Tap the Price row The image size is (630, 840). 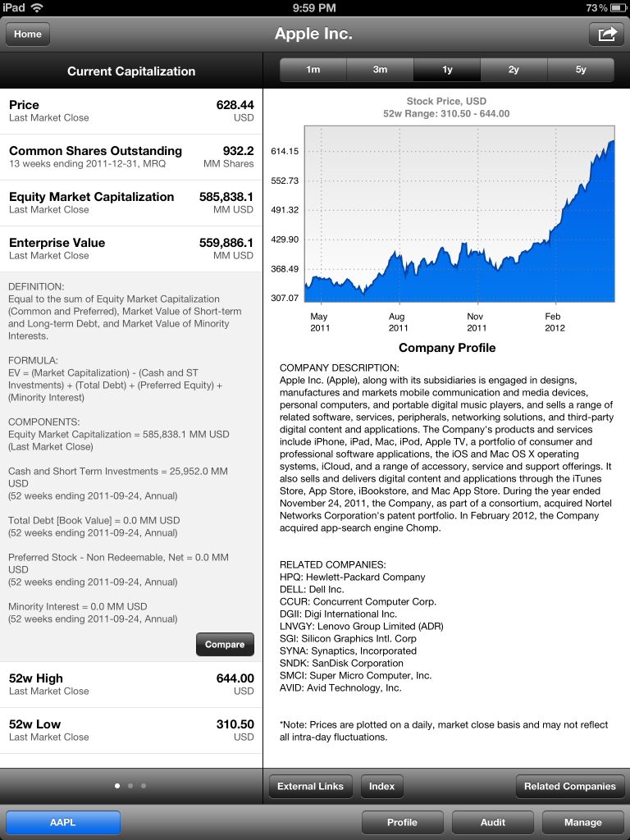[131, 111]
